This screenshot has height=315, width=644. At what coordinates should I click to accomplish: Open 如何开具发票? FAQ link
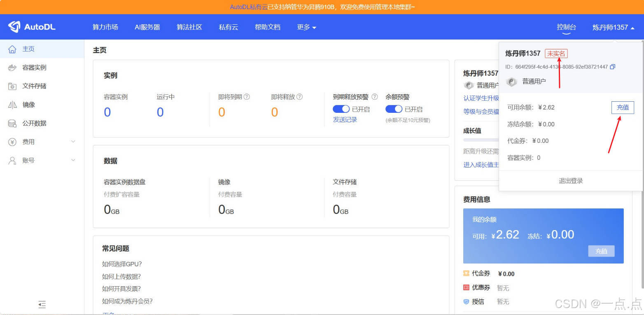click(x=121, y=289)
